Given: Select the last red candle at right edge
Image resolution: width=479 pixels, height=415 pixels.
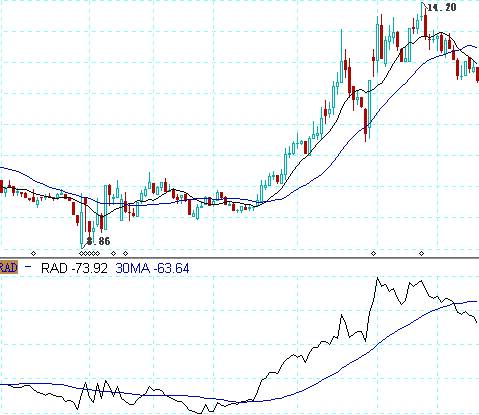Looking at the screenshot, I should [x=478, y=74].
